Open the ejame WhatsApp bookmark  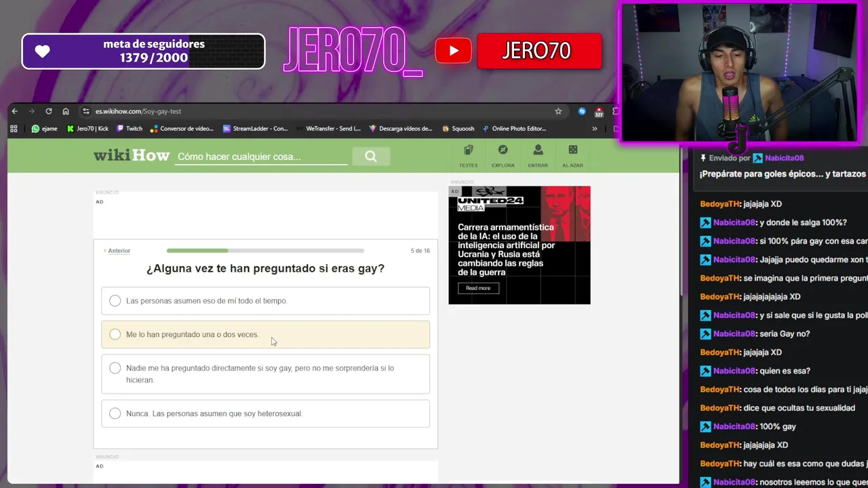(x=44, y=128)
